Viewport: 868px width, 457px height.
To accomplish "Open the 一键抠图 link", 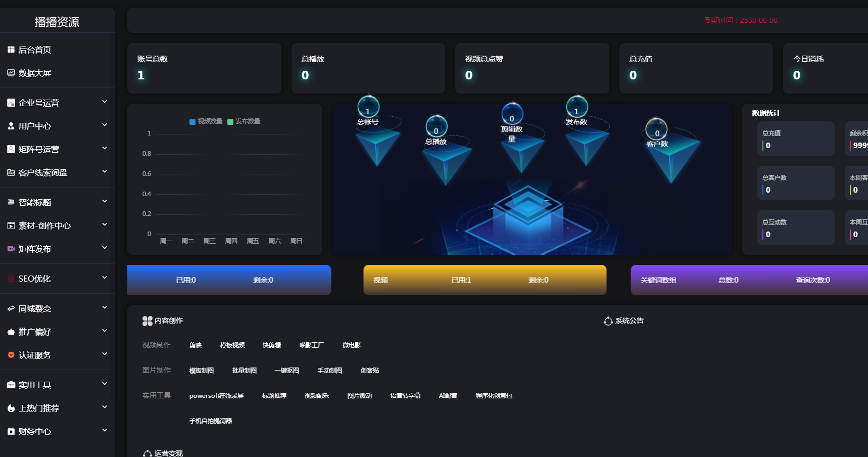I will coord(287,371).
